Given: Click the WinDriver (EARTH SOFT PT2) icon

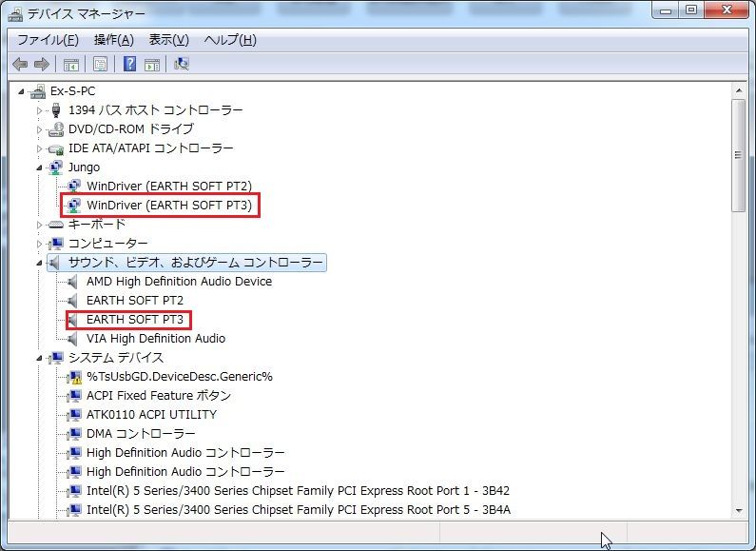Looking at the screenshot, I should pyautogui.click(x=74, y=187).
